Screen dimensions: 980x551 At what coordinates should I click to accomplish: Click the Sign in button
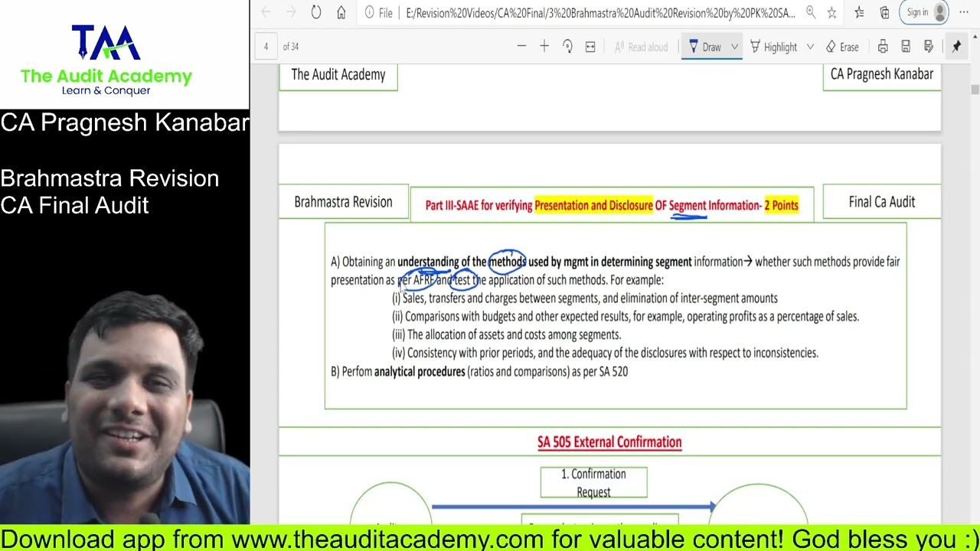click(x=925, y=12)
